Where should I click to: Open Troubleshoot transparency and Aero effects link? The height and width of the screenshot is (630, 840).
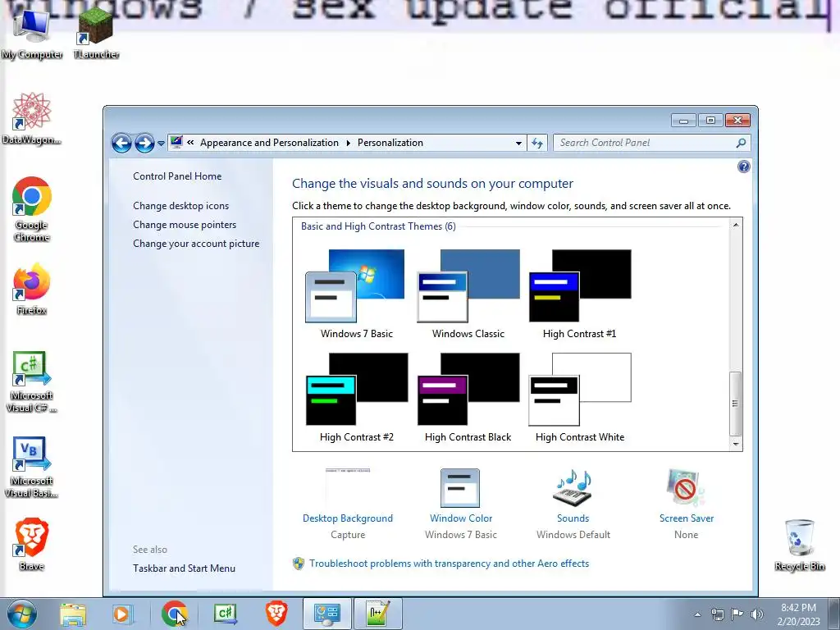pos(449,563)
